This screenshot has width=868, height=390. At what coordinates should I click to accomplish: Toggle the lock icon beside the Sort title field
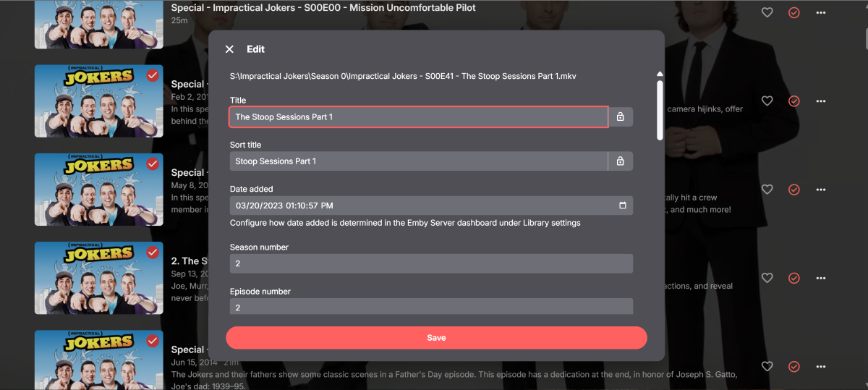620,161
